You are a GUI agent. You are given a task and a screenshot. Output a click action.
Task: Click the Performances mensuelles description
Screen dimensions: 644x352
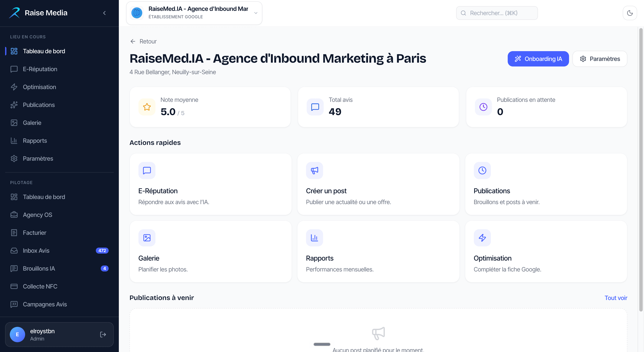click(340, 270)
